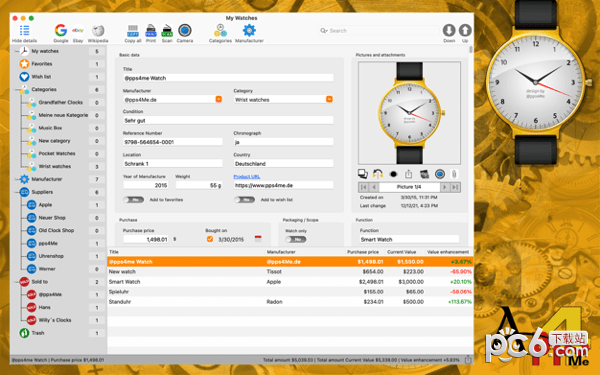Select Favorites in the sidebar
600x375 pixels.
[42, 64]
